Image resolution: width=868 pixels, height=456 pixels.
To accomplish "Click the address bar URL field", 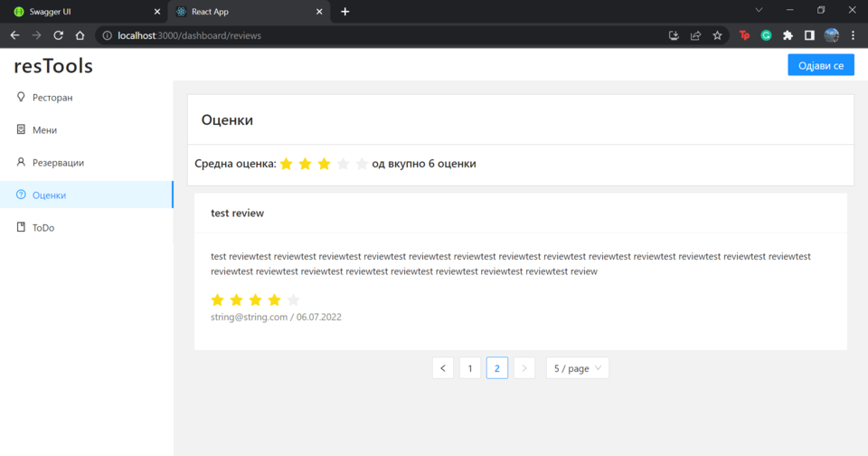I will click(x=362, y=35).
